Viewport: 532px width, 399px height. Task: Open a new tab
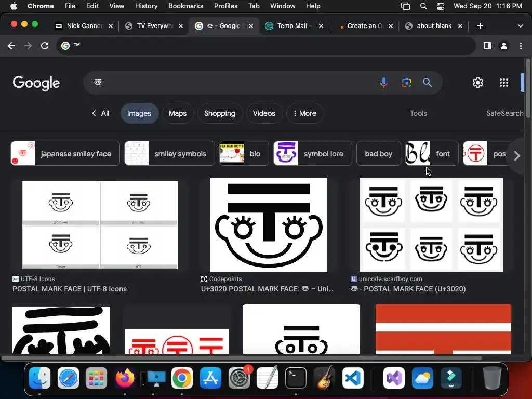480,26
